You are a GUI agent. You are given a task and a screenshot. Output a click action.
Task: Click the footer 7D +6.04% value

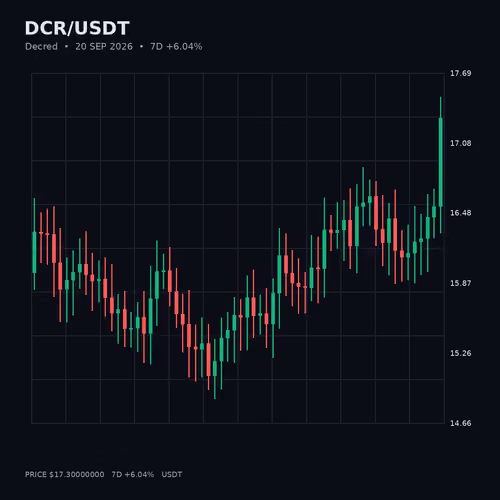133,474
